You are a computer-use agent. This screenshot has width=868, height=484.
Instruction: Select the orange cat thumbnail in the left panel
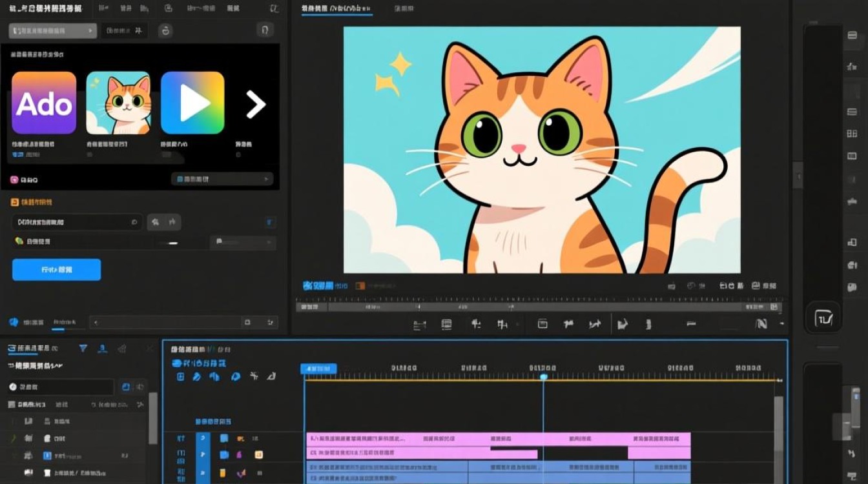point(118,103)
